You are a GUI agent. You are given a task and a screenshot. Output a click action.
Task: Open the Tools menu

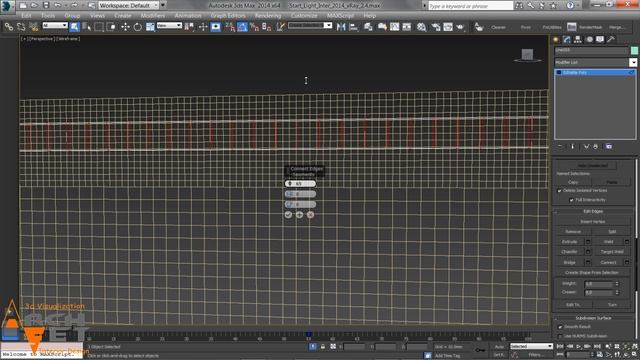coord(48,16)
